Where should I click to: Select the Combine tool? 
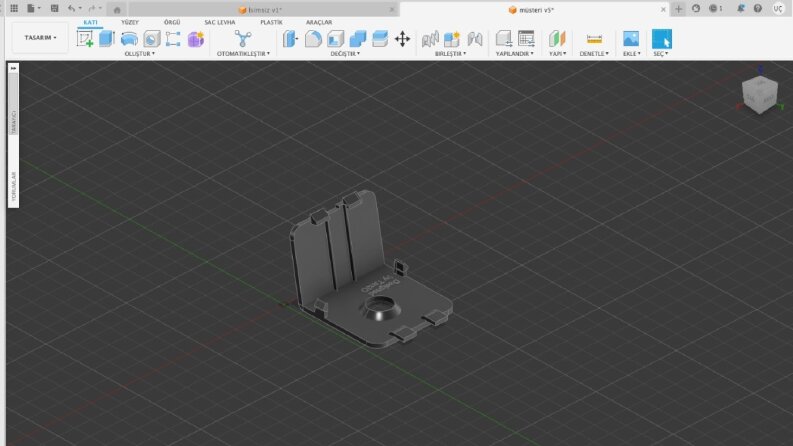[358, 39]
